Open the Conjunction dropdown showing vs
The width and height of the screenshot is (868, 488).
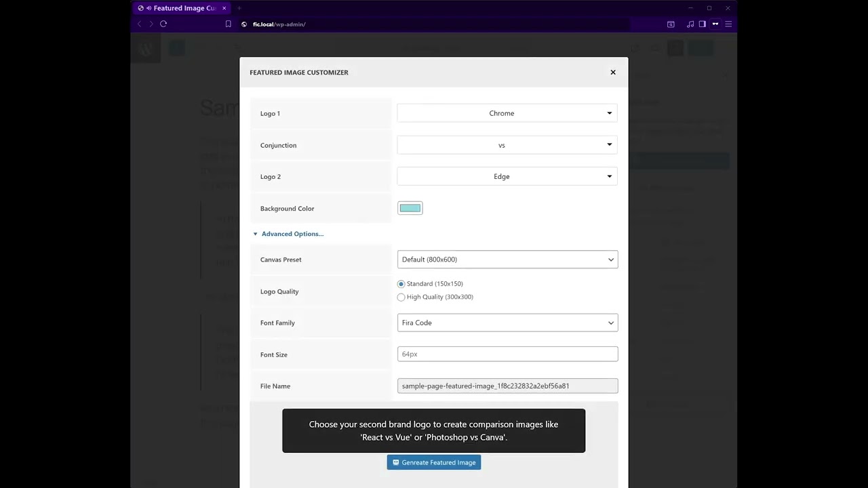tap(507, 145)
